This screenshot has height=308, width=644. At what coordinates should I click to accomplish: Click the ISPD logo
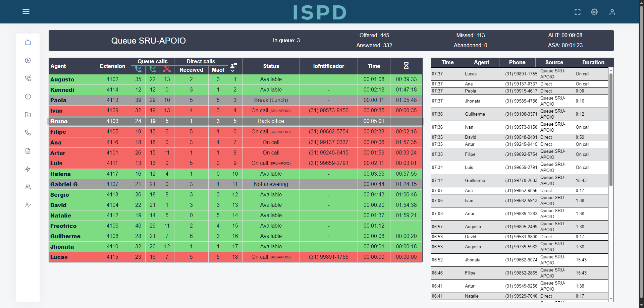(x=320, y=12)
